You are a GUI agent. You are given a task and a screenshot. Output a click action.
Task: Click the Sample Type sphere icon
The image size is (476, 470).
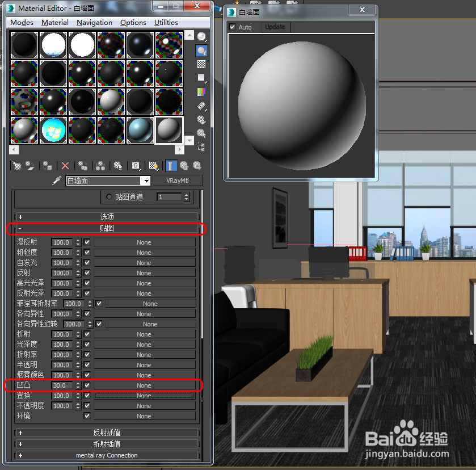click(x=201, y=37)
